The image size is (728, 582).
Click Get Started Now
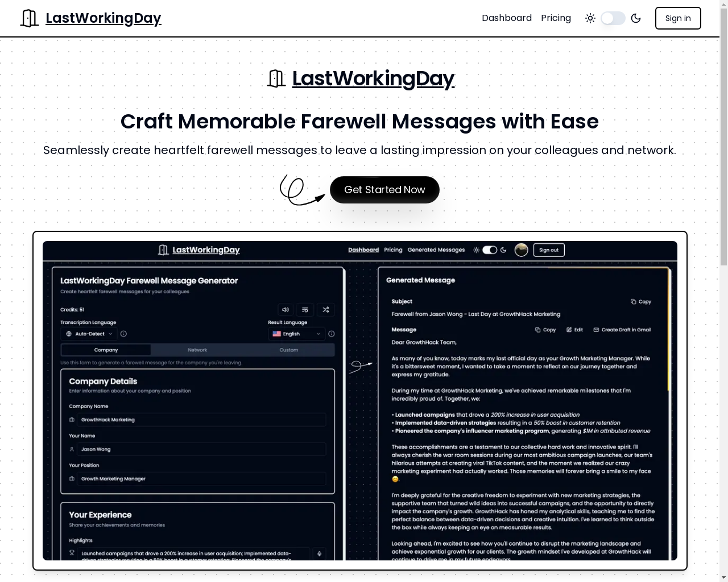(384, 190)
